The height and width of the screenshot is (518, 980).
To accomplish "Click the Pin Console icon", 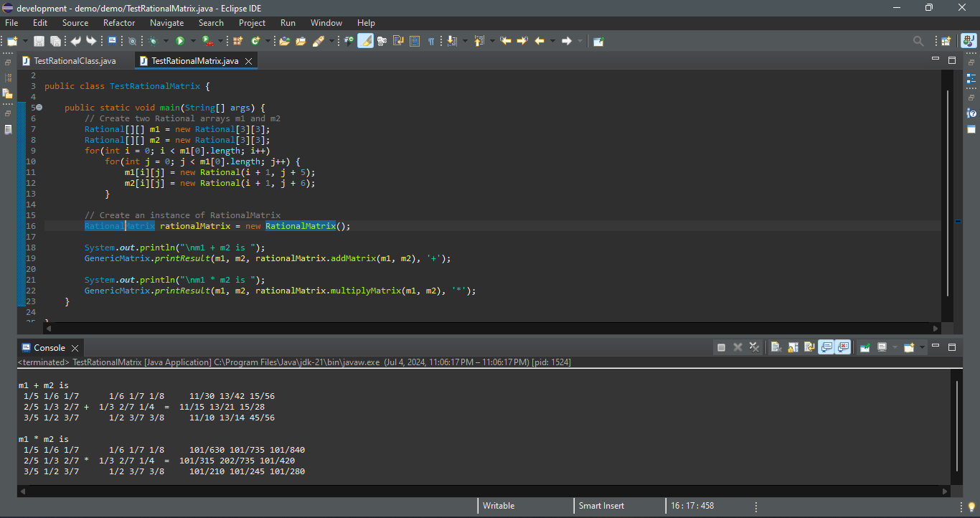I will [x=864, y=347].
